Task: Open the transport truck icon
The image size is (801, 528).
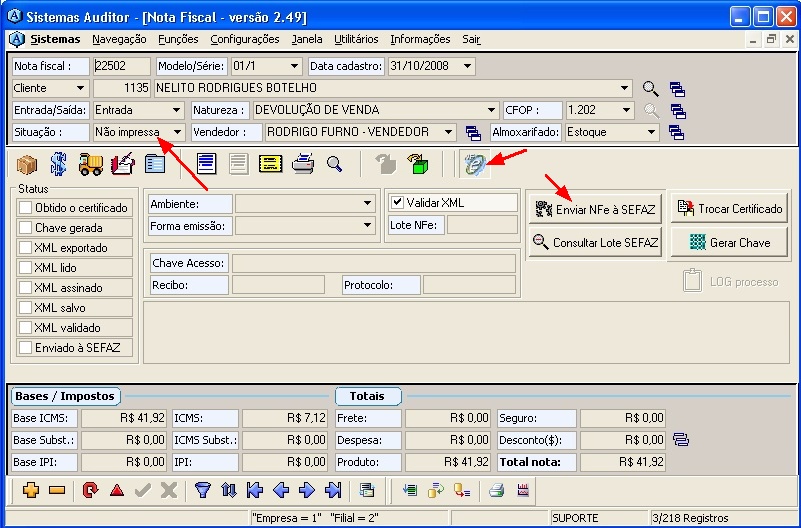Action: click(x=91, y=164)
